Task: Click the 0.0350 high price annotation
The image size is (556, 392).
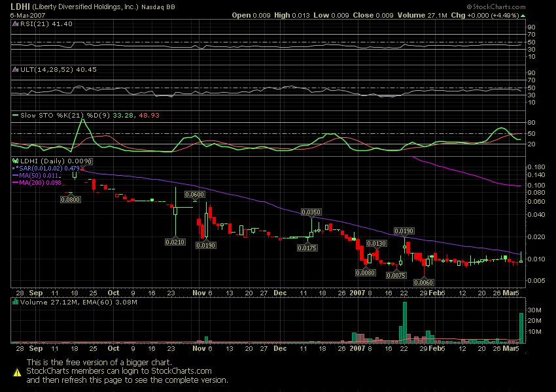Action: pos(311,212)
